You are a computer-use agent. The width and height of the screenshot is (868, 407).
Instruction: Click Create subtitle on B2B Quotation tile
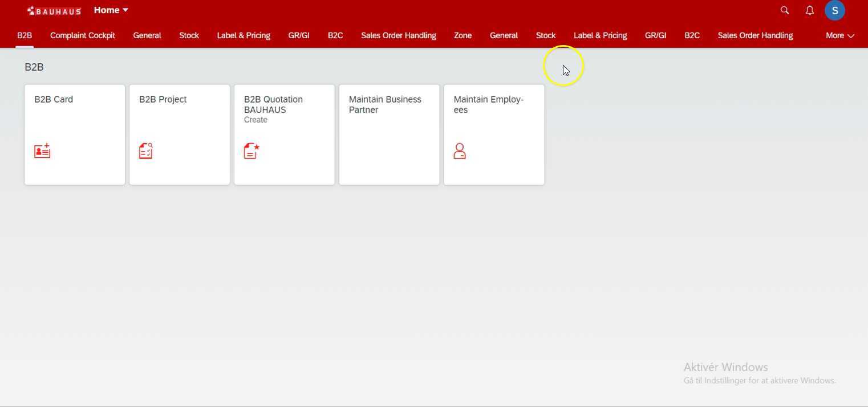[x=255, y=120]
